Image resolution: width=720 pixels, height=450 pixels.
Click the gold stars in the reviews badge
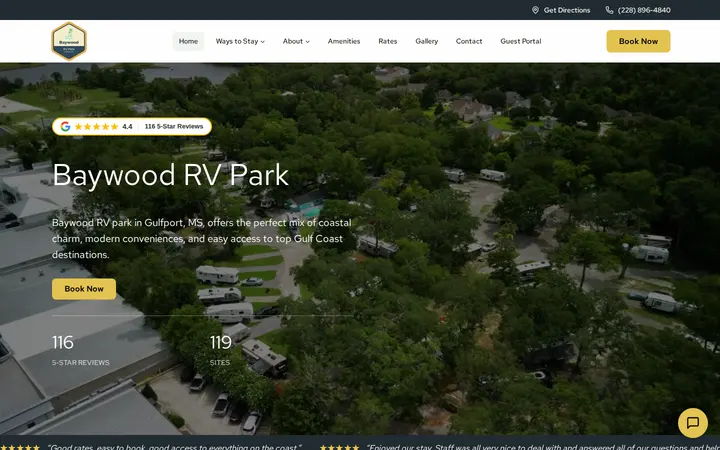(96, 127)
